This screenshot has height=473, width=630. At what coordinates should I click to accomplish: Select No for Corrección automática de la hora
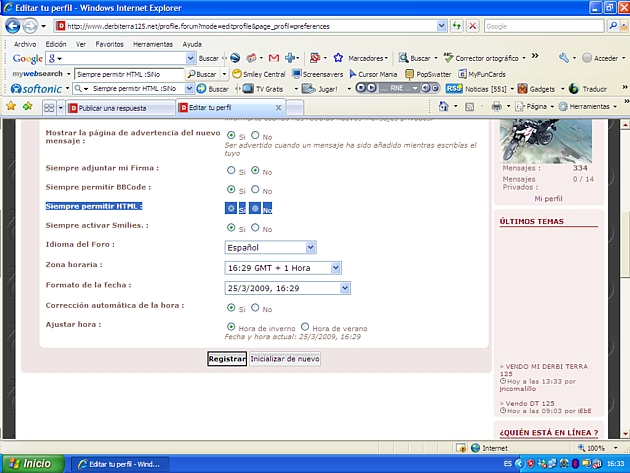coord(255,307)
